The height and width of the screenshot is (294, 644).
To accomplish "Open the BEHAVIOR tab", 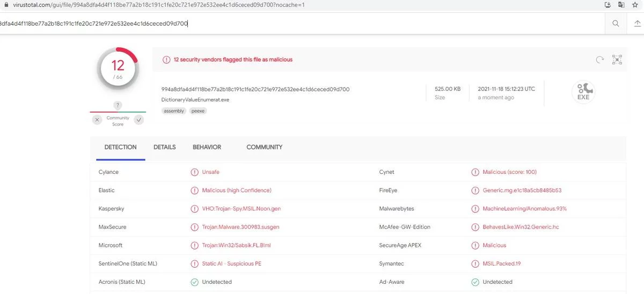I will (207, 147).
